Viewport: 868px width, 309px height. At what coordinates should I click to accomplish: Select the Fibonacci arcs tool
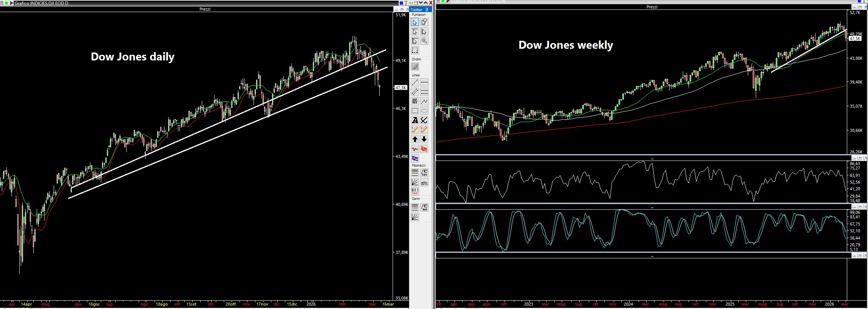(x=424, y=182)
